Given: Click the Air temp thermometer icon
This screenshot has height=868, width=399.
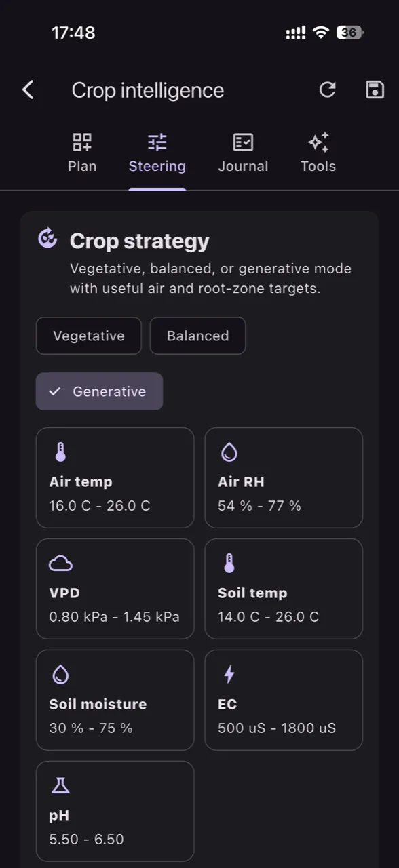Looking at the screenshot, I should [x=60, y=452].
